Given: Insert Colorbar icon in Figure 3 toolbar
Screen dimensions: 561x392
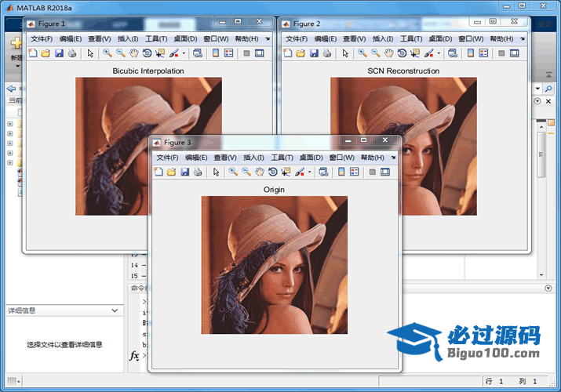Looking at the screenshot, I should tap(341, 172).
